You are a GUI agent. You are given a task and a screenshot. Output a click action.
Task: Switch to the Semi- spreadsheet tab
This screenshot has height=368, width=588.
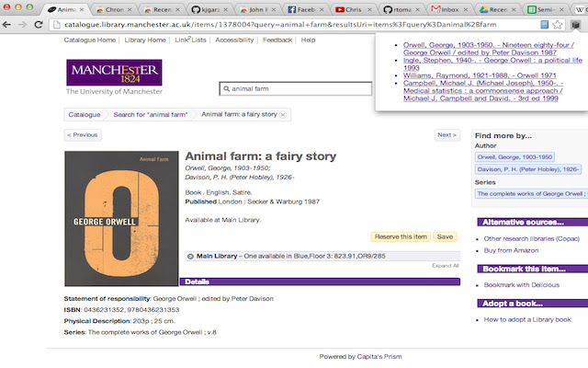point(545,10)
